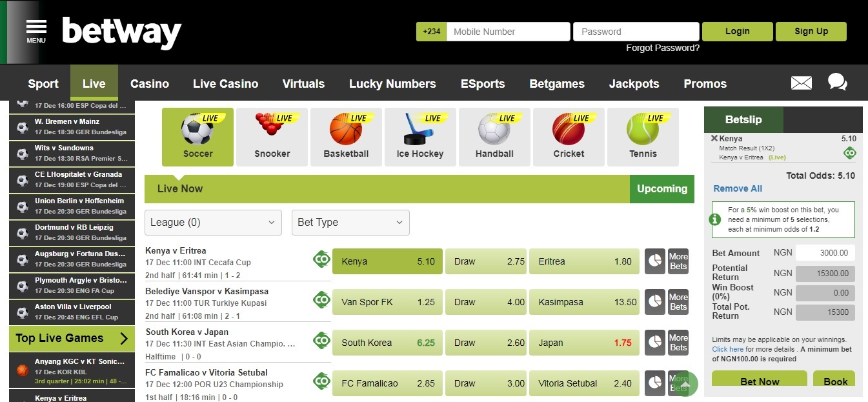Expand Top Live Games arrow
The image size is (868, 402).
click(124, 338)
